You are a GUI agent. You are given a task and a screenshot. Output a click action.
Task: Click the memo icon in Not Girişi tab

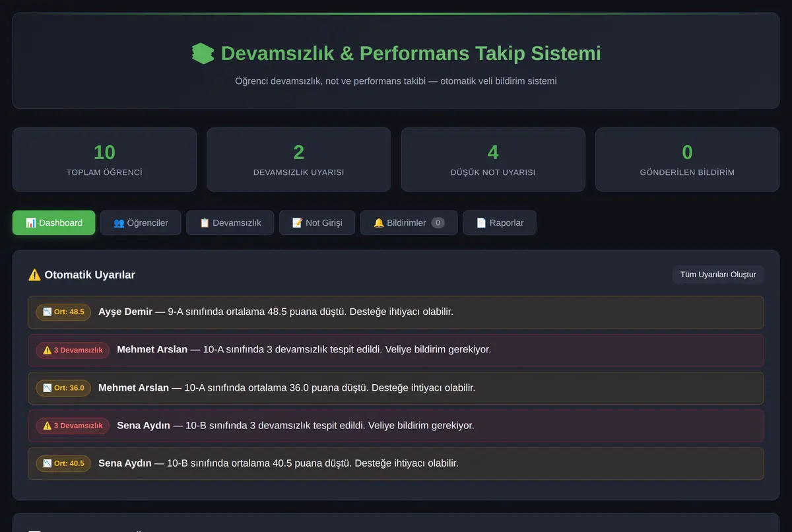click(x=297, y=223)
